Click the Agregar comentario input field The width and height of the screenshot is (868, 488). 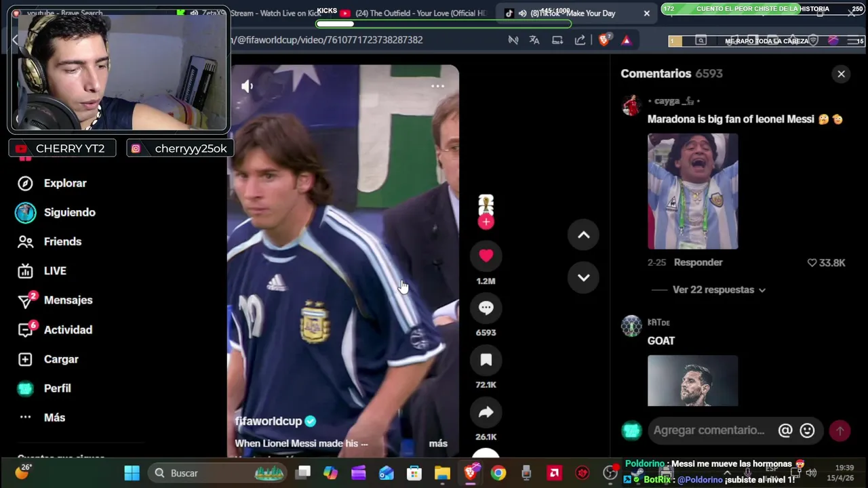(709, 430)
